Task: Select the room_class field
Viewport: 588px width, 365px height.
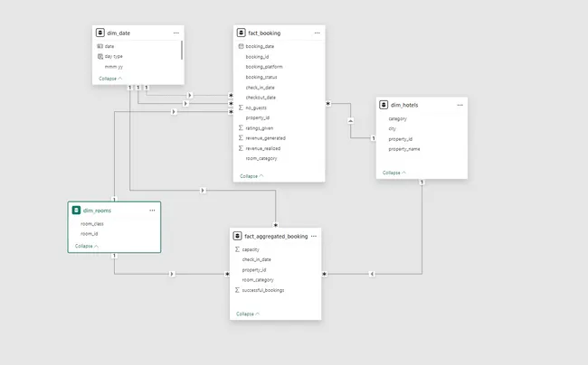Action: click(x=92, y=223)
